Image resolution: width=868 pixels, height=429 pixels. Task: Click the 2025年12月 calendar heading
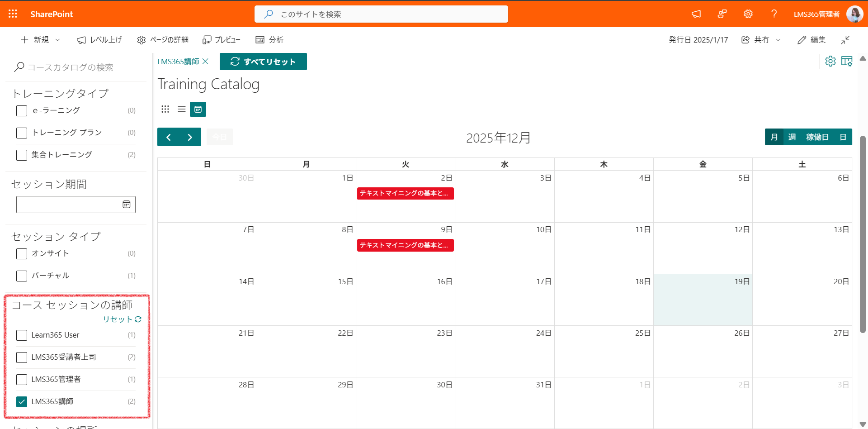[x=498, y=138]
